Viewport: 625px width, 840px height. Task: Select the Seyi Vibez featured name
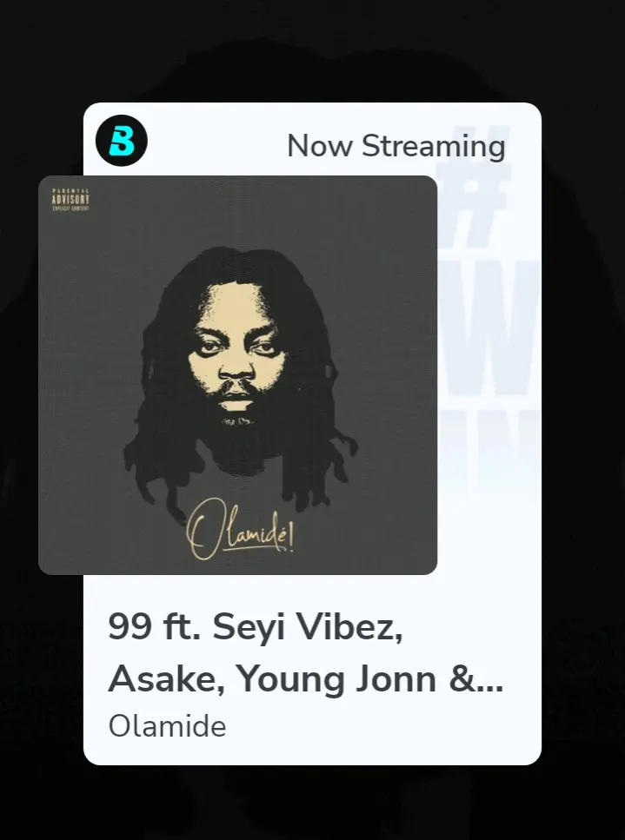(x=308, y=628)
